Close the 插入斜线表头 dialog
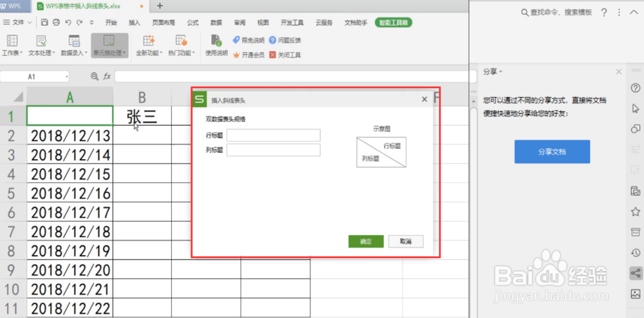 coord(424,99)
